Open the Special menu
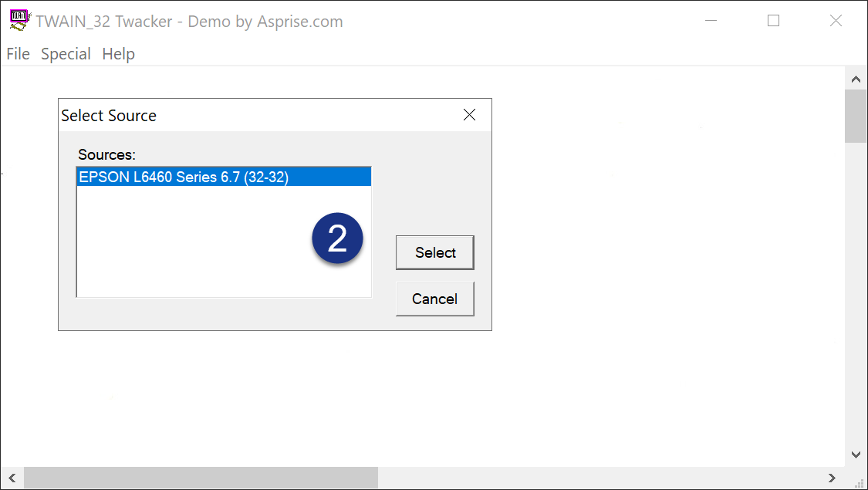 [x=66, y=54]
